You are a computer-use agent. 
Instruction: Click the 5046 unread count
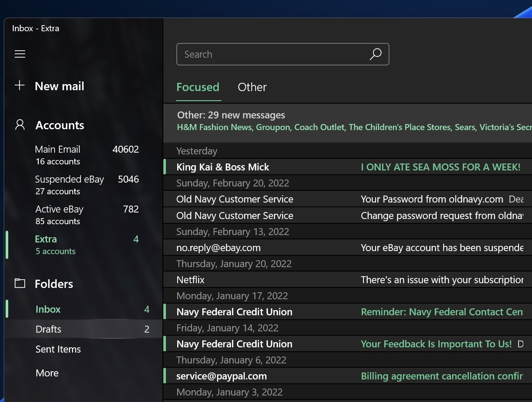(x=128, y=179)
